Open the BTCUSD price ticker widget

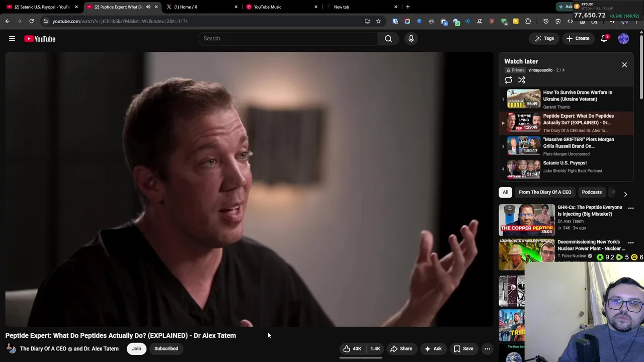click(x=607, y=11)
